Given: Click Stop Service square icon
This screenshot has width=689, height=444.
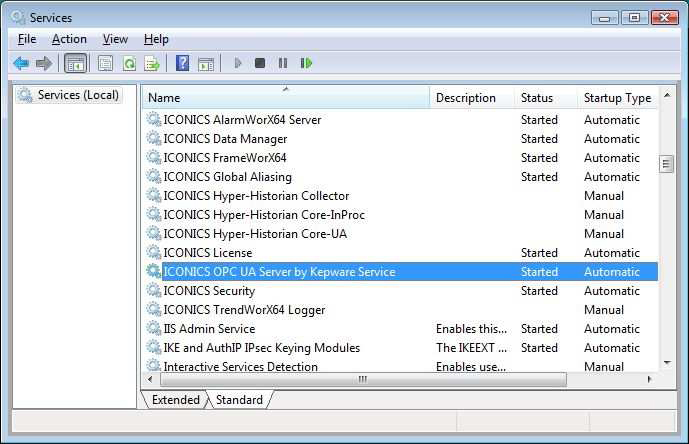Looking at the screenshot, I should [x=260, y=63].
